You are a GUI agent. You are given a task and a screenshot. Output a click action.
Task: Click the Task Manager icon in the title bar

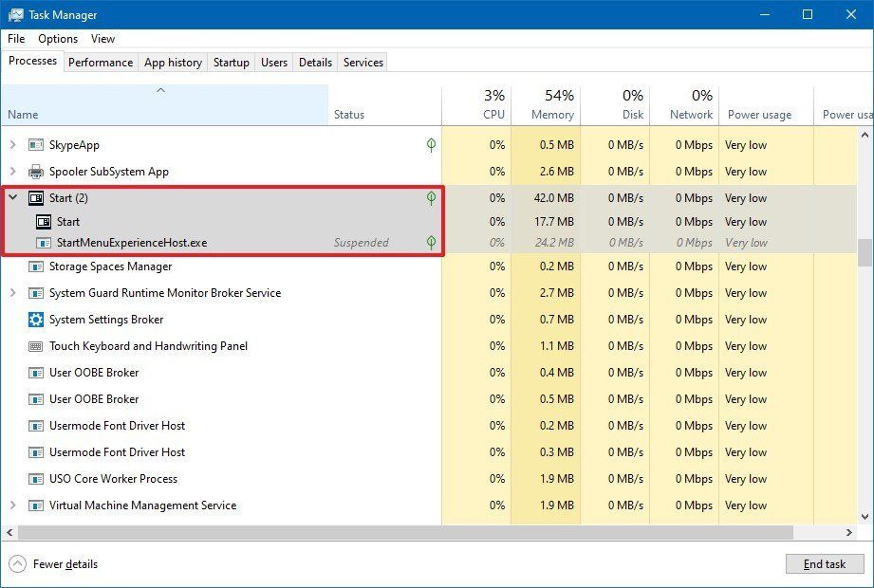(x=17, y=15)
